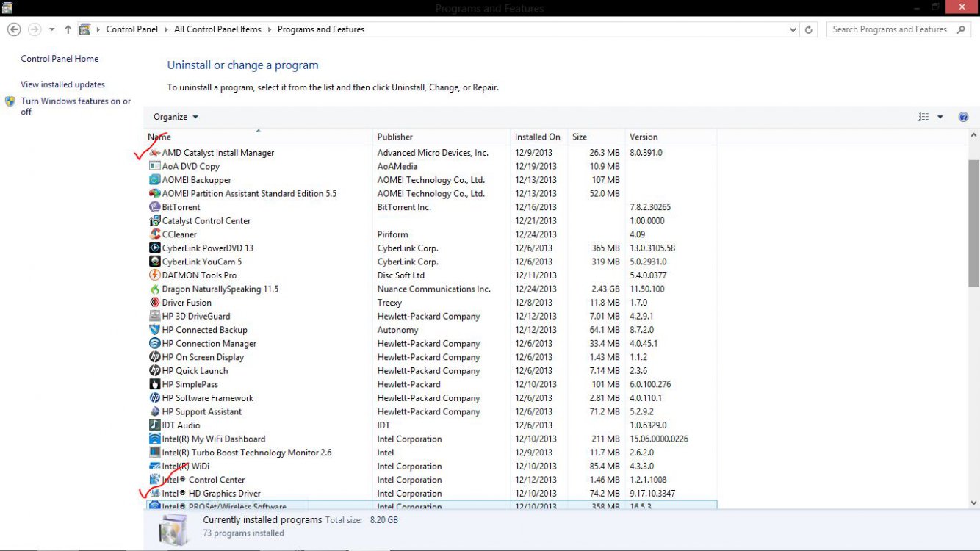Open Turn Windows features on or off
Viewport: 980px width, 551px height.
[x=76, y=107]
